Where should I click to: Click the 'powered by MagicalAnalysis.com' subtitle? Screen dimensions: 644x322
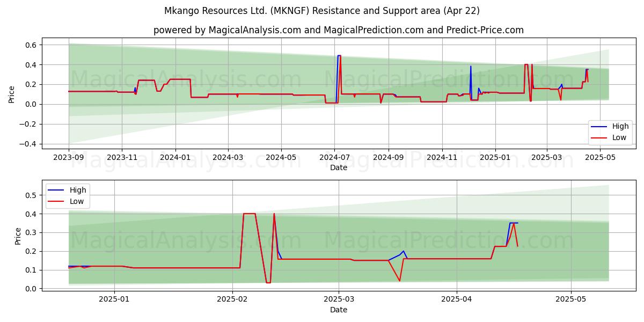[338, 30]
